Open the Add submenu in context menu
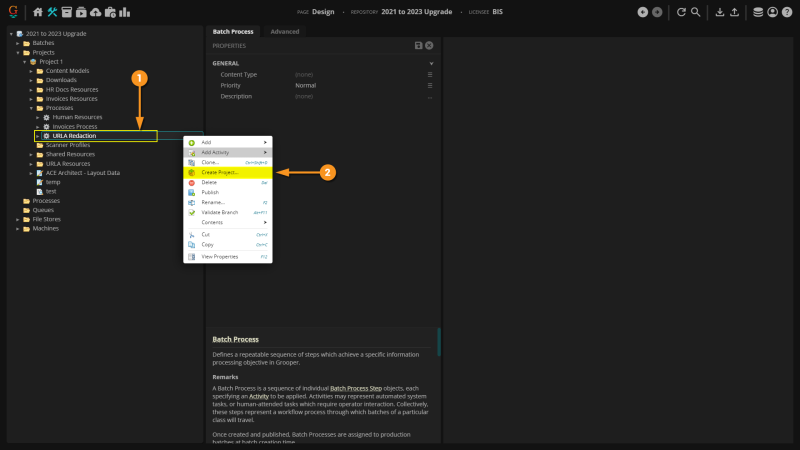Viewport: 800px width, 450px height. click(228, 142)
